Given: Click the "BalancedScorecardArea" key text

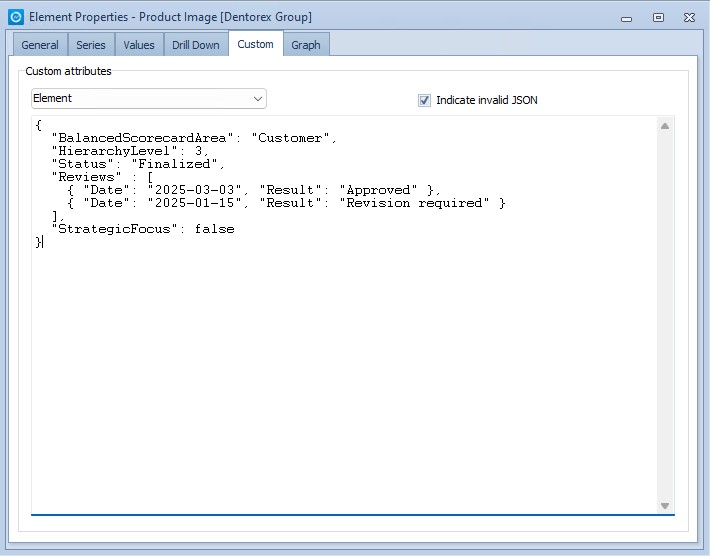Looking at the screenshot, I should click(142, 138).
